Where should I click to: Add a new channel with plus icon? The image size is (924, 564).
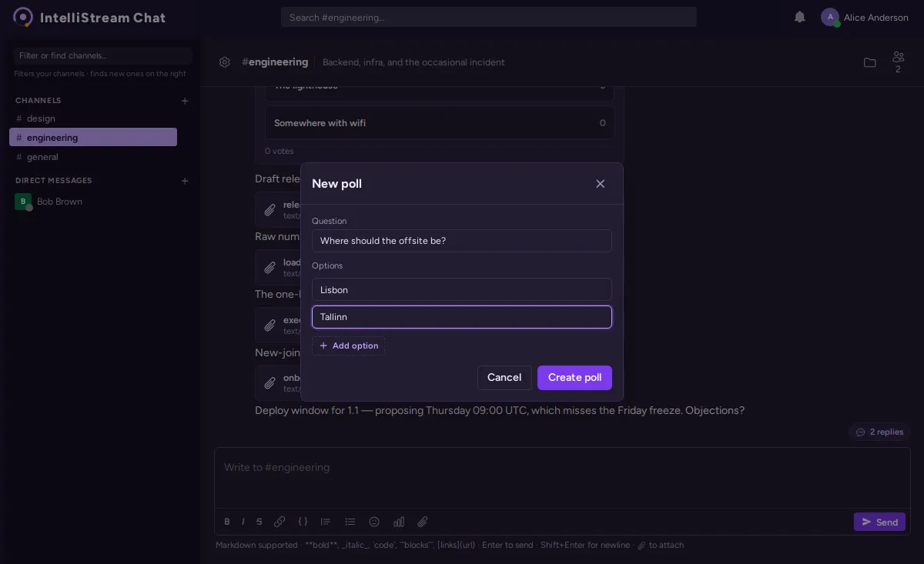(x=185, y=101)
